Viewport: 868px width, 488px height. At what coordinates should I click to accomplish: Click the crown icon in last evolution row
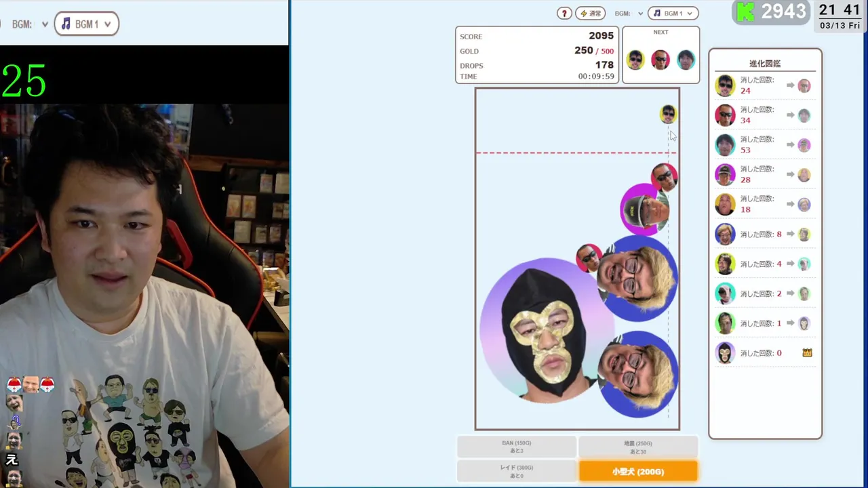pos(807,352)
